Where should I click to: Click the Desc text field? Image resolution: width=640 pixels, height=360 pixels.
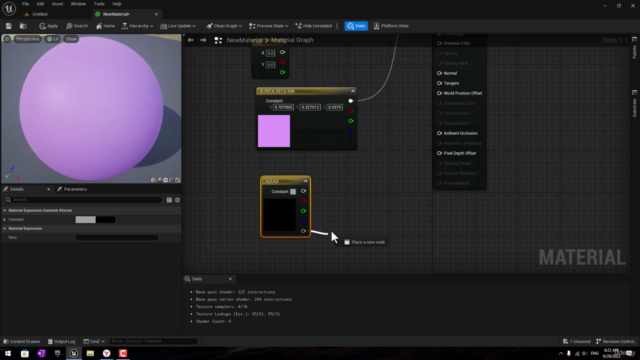[x=117, y=238]
